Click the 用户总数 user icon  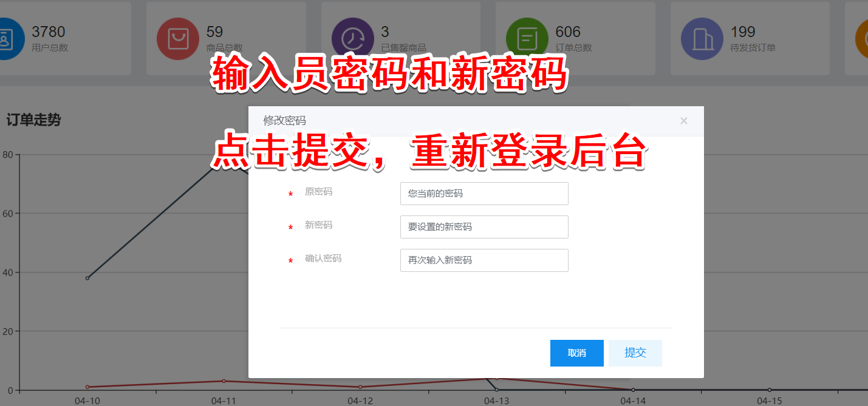click(6, 39)
